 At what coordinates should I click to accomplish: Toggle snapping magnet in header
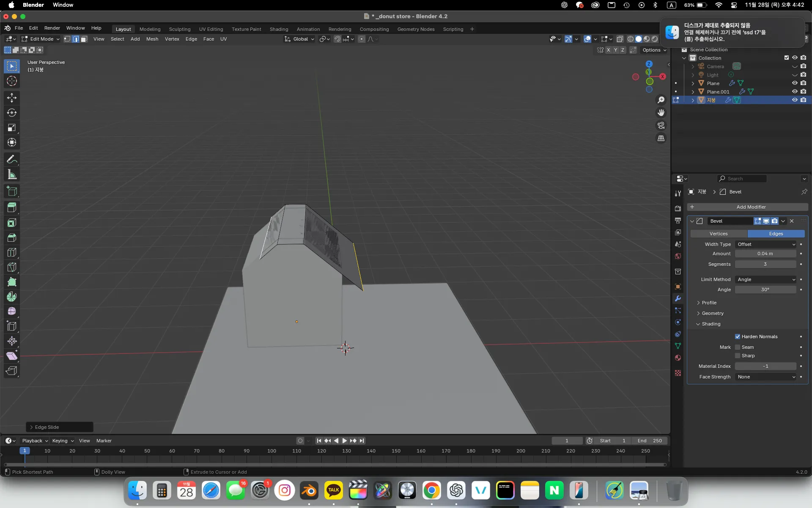pos(337,39)
